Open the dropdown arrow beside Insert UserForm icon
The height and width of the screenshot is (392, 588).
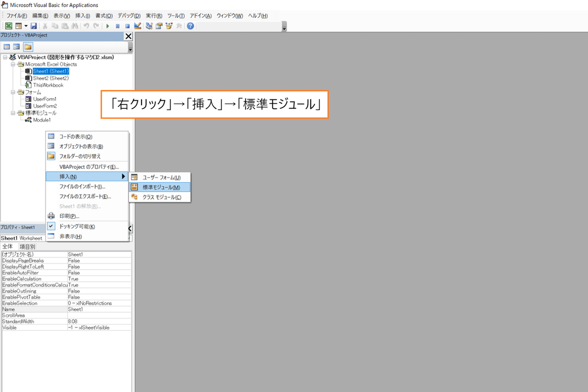point(26,25)
